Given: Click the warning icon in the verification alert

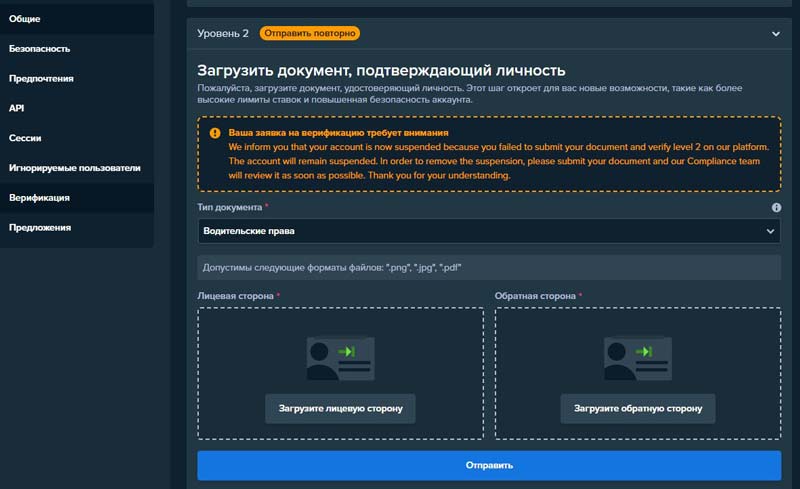Looking at the screenshot, I should coord(215,133).
